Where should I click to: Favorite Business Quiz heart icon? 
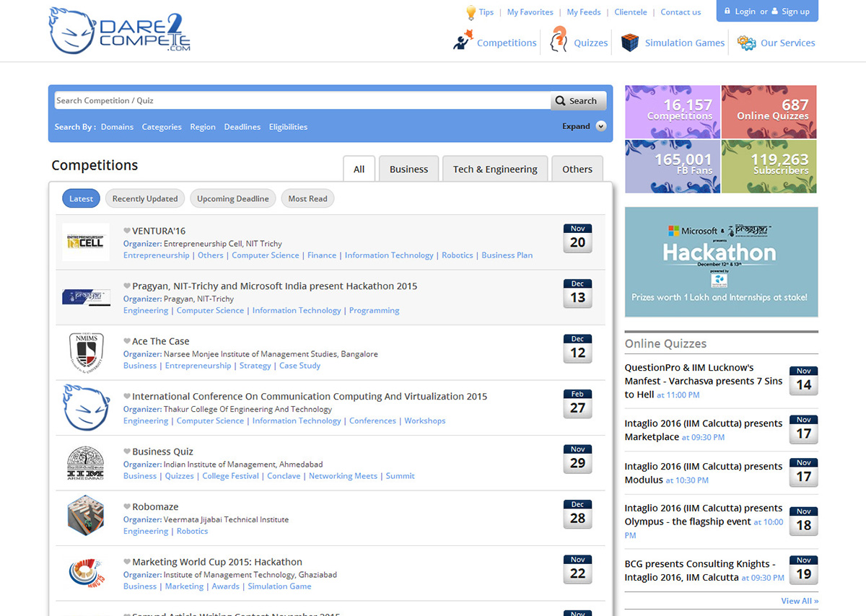tap(127, 452)
